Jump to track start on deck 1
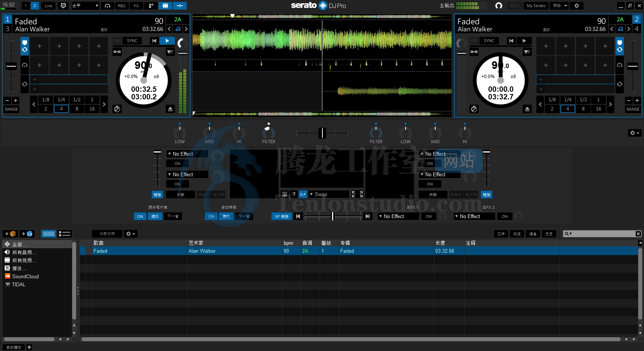The height and width of the screenshot is (351, 644). (x=154, y=41)
